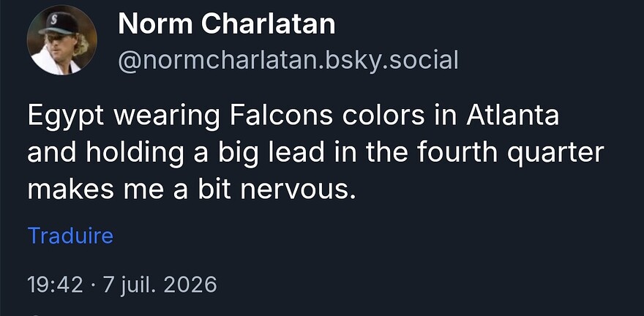The width and height of the screenshot is (644, 316).
Task: Click the baseball cap in the avatar
Action: pyautogui.click(x=59, y=23)
